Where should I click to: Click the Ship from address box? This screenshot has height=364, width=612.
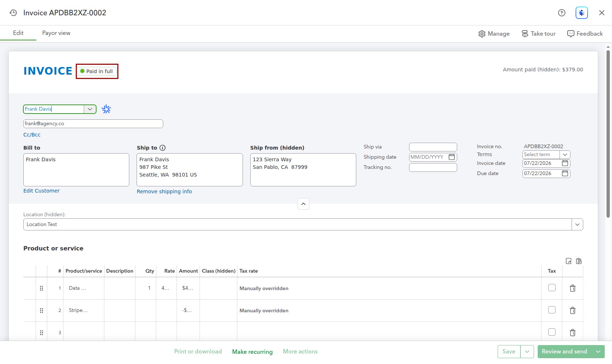click(x=303, y=170)
